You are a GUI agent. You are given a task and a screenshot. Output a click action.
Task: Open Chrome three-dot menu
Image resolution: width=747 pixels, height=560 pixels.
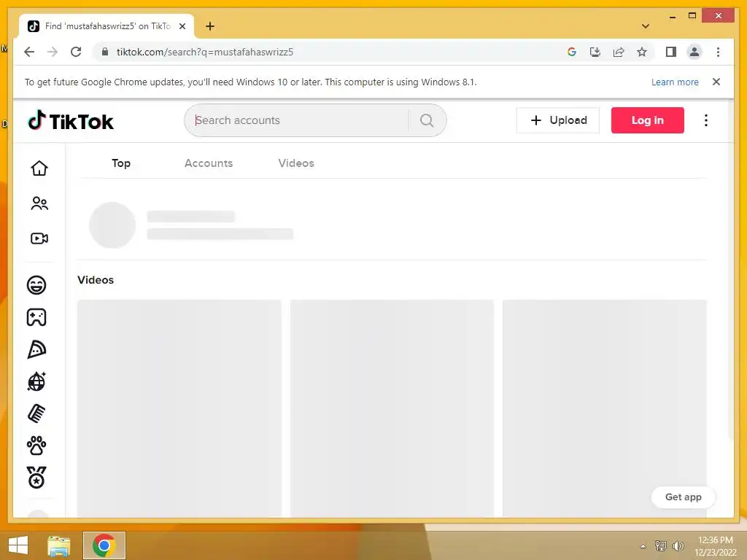[718, 52]
